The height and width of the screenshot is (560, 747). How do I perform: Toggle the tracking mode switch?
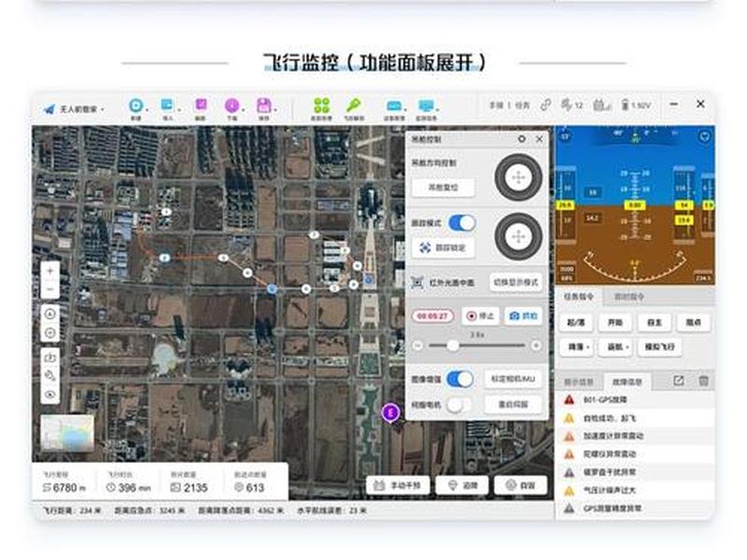click(462, 223)
